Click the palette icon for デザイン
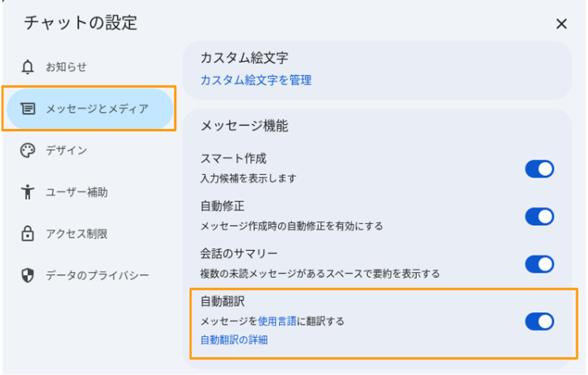The width and height of the screenshot is (588, 375). coord(27,150)
